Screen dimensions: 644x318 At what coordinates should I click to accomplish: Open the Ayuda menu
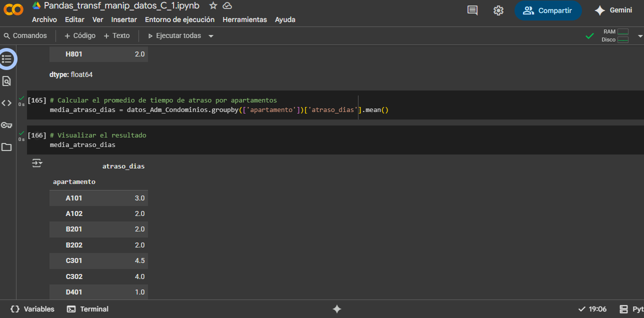[285, 19]
